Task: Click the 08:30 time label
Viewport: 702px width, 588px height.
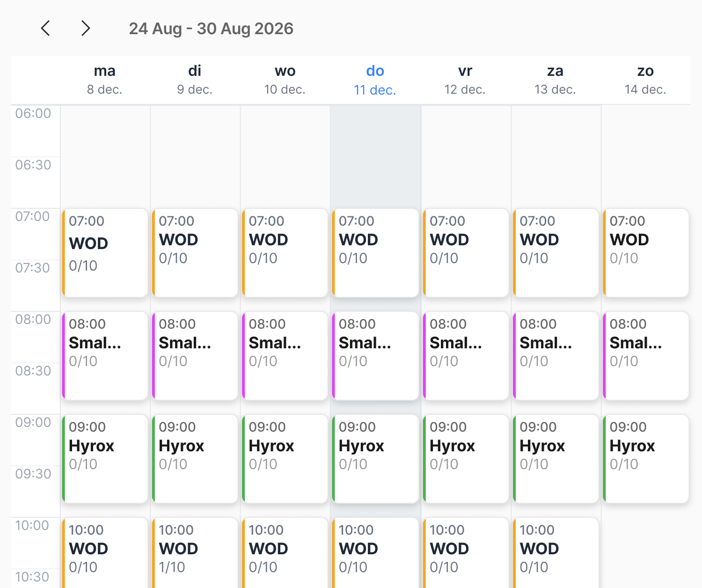Action: pos(33,371)
